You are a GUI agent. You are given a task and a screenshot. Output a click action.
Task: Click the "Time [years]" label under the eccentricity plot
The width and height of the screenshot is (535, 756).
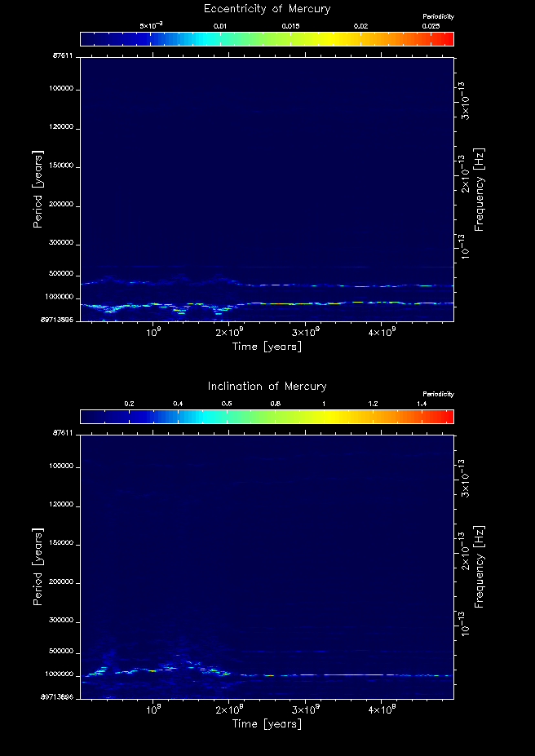tap(267, 346)
